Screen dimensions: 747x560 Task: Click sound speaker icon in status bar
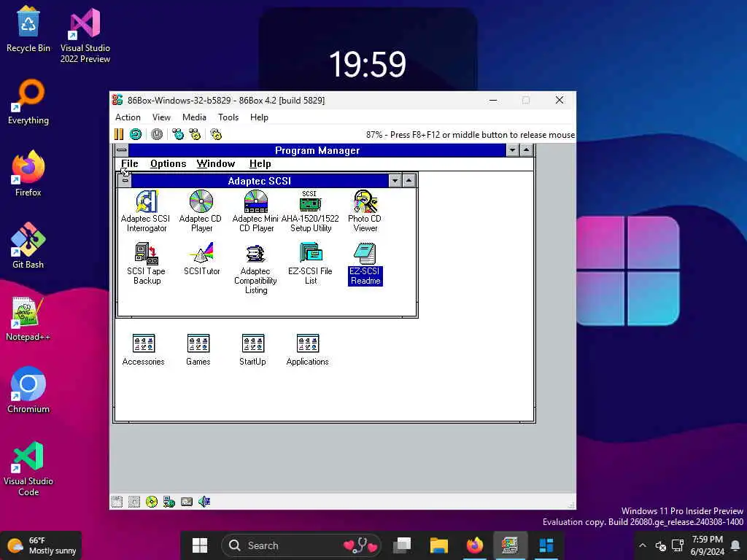[x=204, y=502]
